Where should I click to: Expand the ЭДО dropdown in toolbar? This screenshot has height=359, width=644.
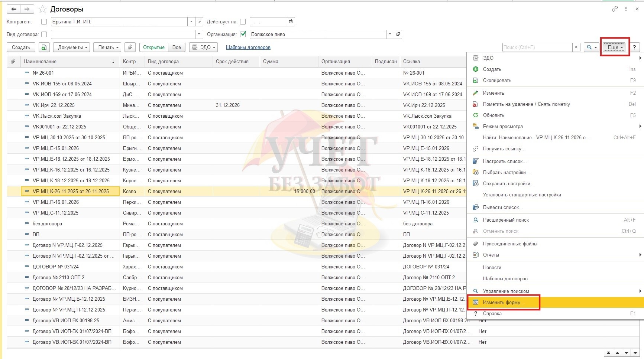pyautogui.click(x=203, y=48)
